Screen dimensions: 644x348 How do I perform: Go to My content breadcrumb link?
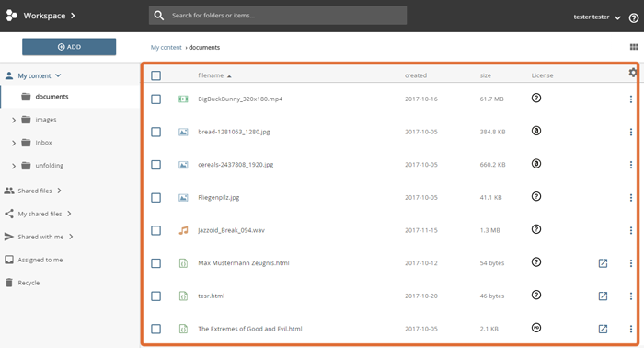coord(166,47)
